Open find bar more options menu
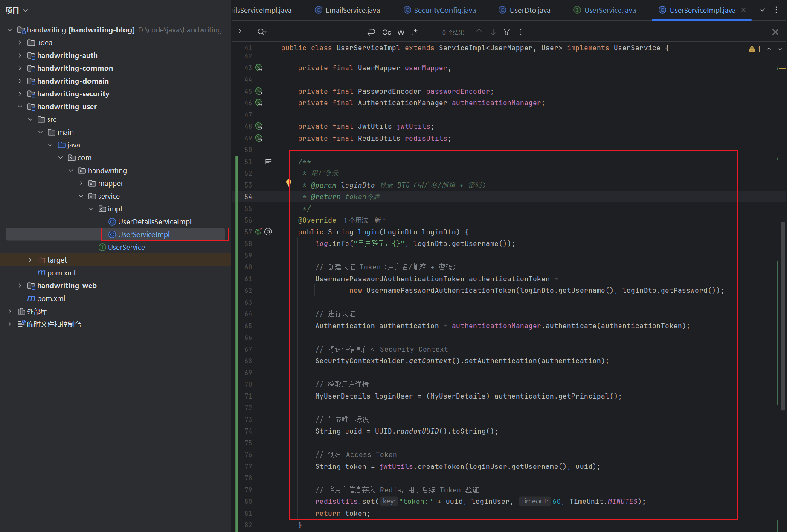 521,32
